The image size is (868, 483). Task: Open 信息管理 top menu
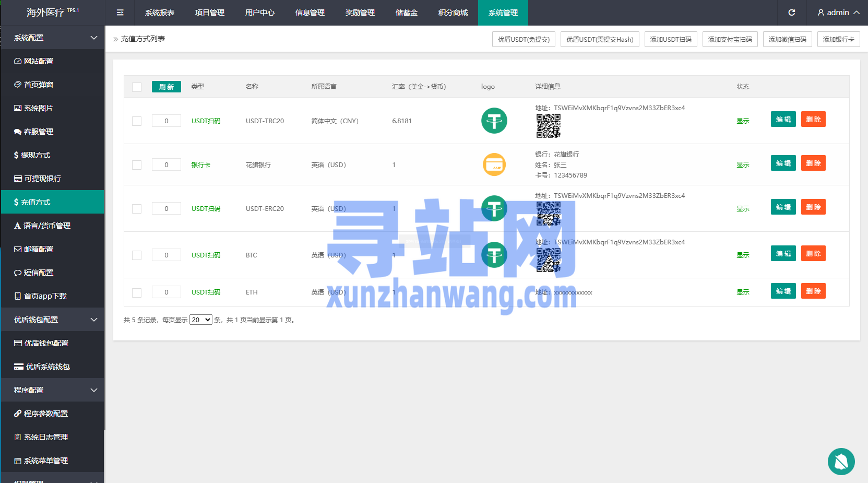[x=310, y=13]
